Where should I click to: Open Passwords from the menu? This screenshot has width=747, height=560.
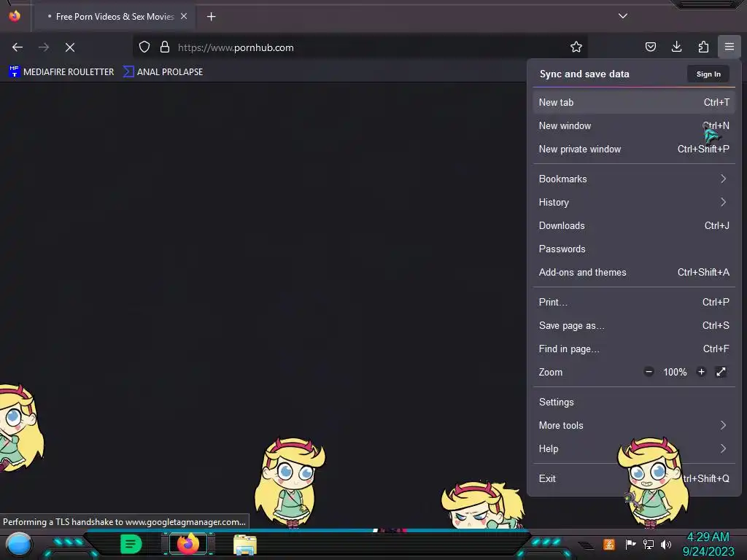coord(634,249)
